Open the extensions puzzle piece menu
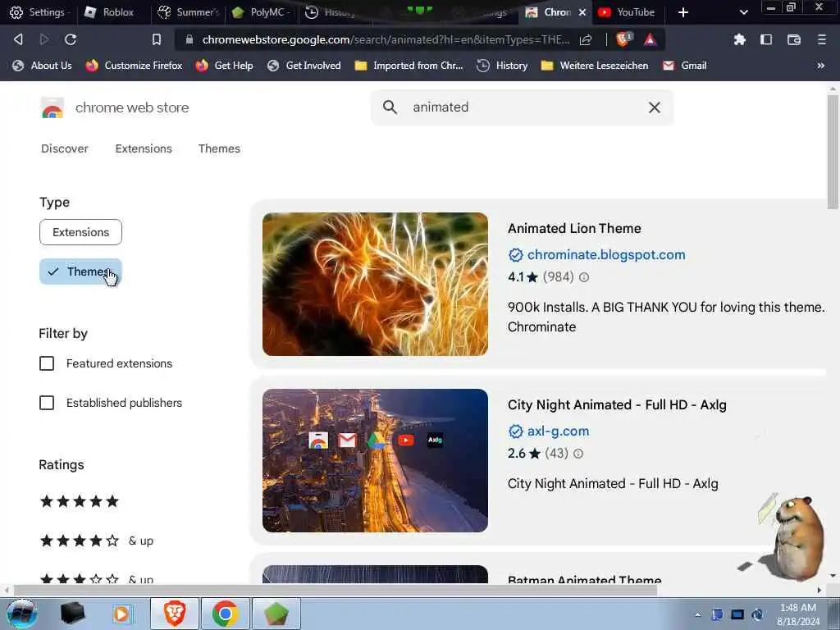This screenshot has height=630, width=840. point(740,39)
